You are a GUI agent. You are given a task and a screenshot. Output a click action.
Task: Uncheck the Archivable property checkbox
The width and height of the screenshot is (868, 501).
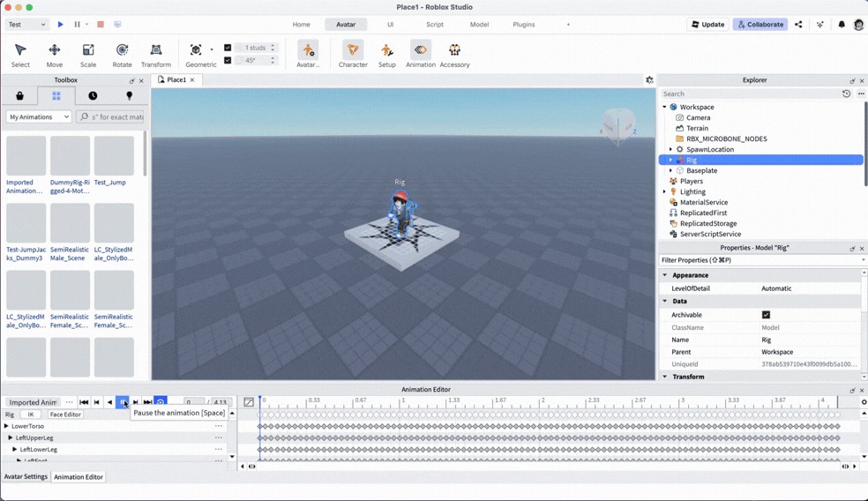pyautogui.click(x=766, y=314)
